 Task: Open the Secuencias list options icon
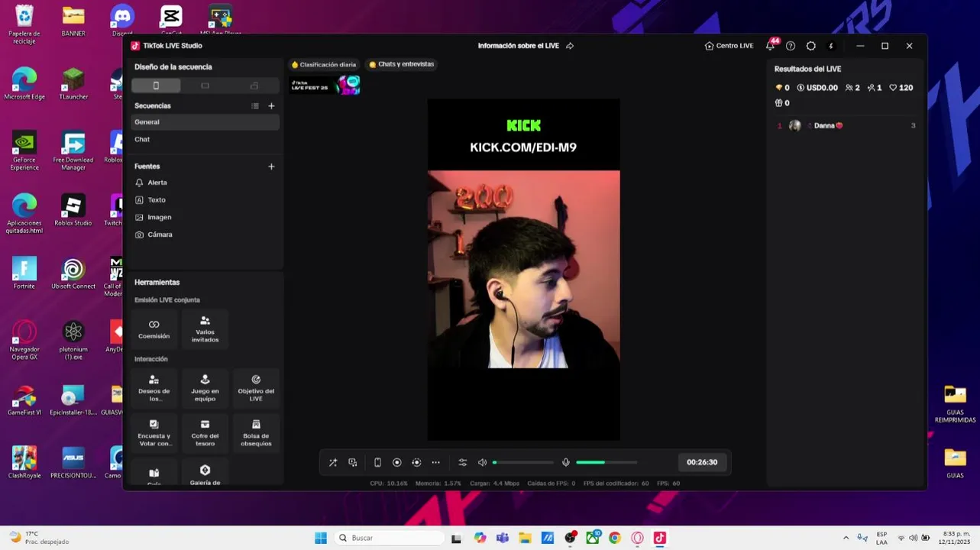point(255,106)
